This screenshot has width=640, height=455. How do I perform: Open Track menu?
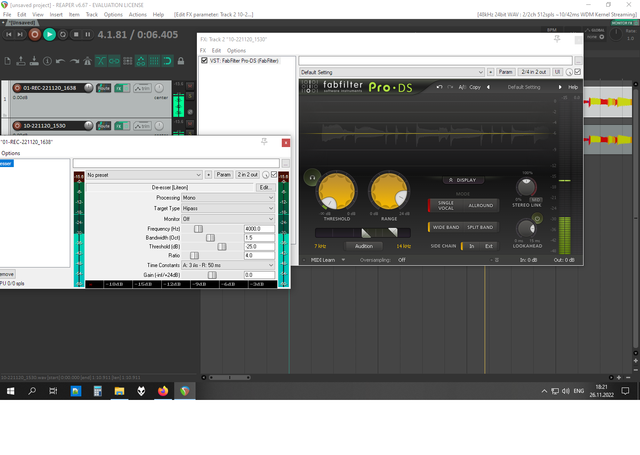[x=92, y=14]
